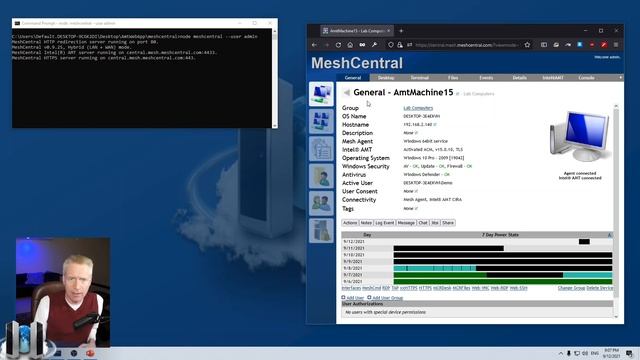Click the Actions button
The image size is (640, 360).
[350, 223]
